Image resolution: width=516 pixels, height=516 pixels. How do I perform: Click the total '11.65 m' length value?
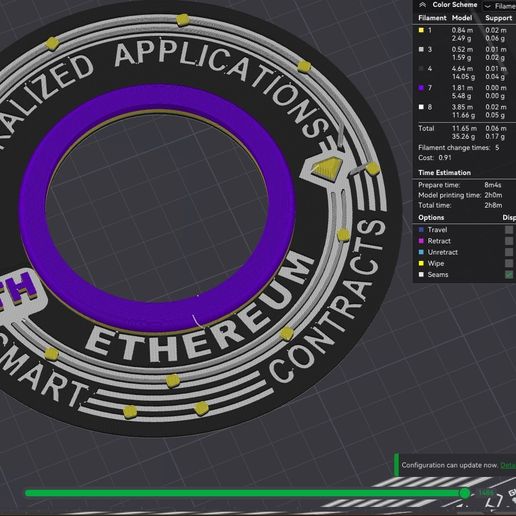click(464, 128)
